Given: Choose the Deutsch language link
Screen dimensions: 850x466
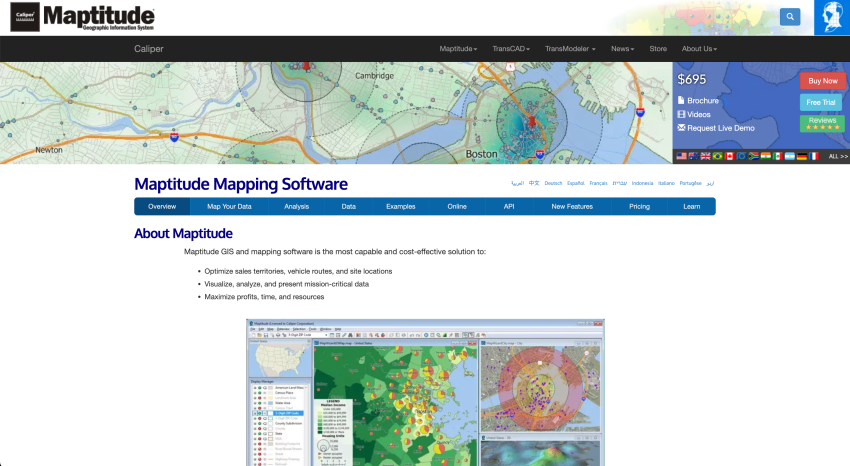Looking at the screenshot, I should click(x=553, y=183).
